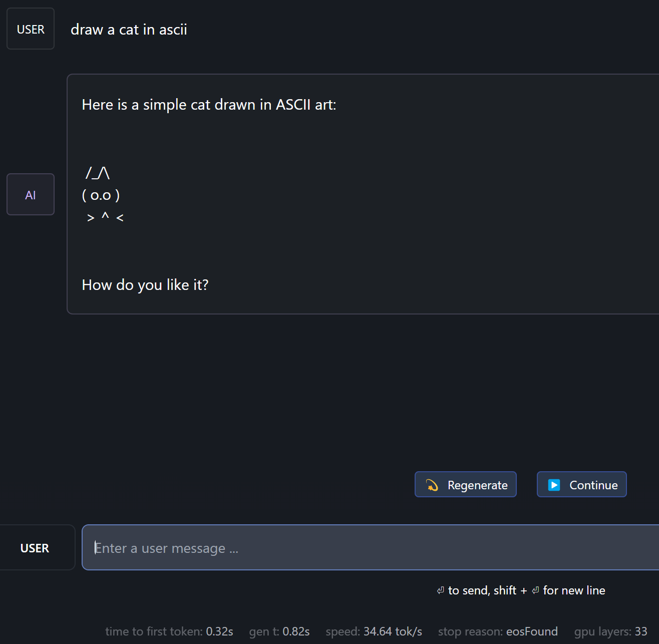Click the Continue button
This screenshot has height=644, width=659.
pos(581,484)
